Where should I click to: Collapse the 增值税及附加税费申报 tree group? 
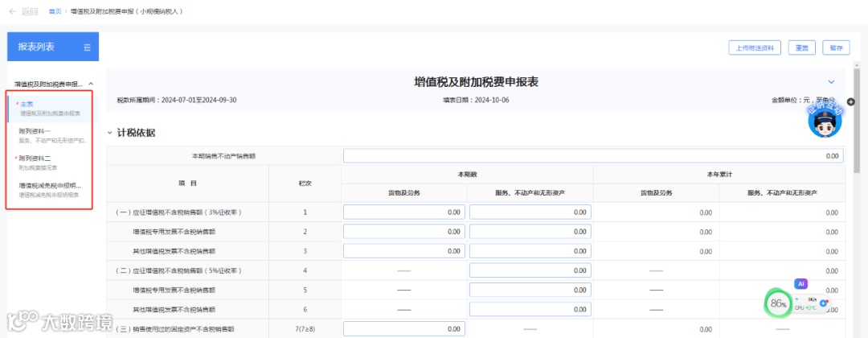(91, 84)
